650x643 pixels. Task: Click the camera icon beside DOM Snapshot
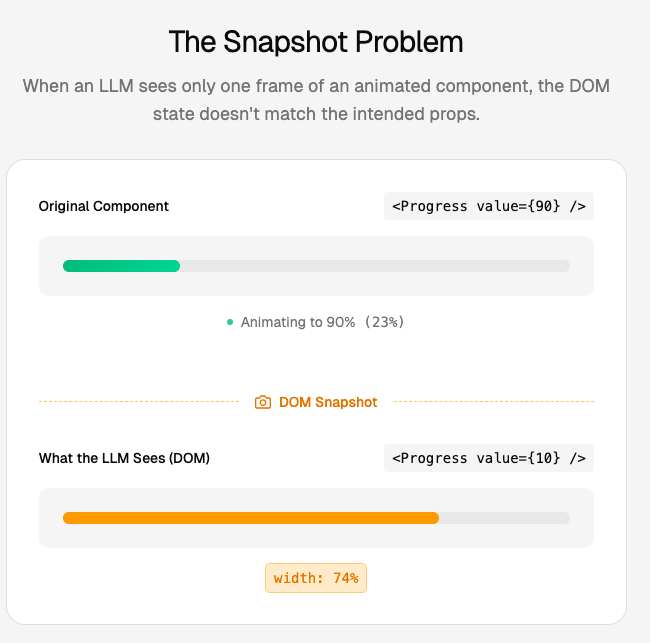tap(263, 402)
